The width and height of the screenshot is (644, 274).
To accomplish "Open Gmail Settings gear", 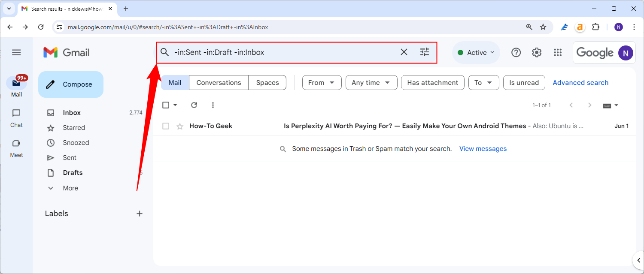I will point(537,52).
